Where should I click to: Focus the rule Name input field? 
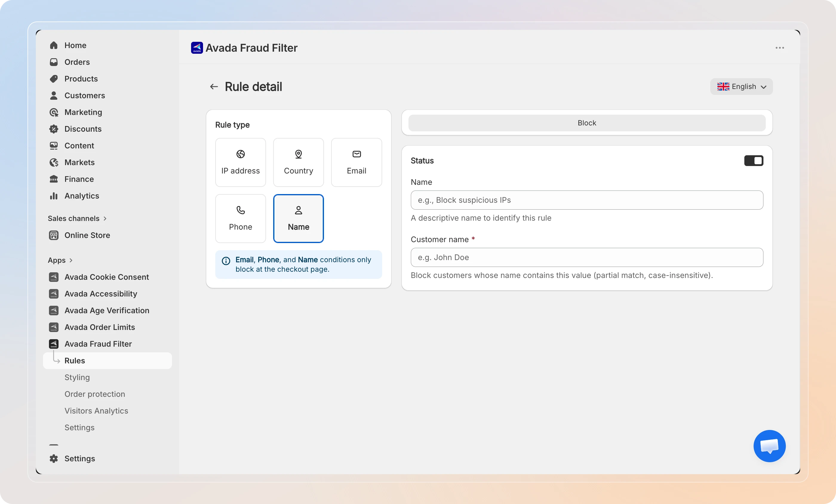pyautogui.click(x=587, y=200)
